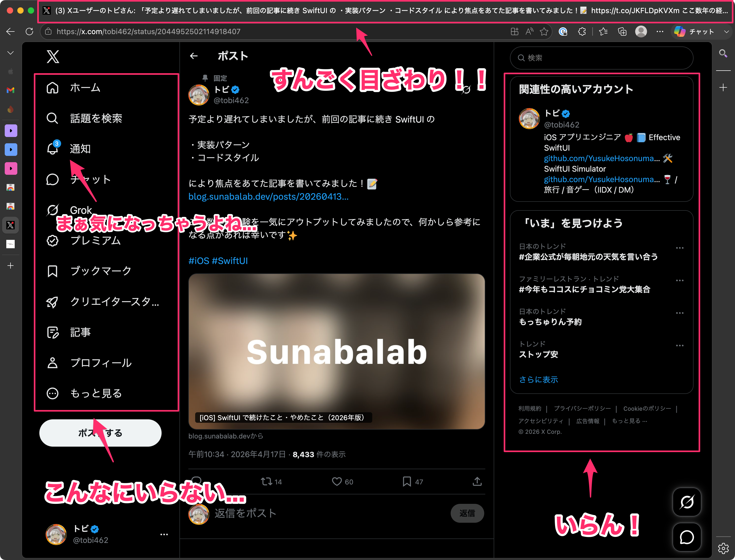Share the post with the upload-arrow icon
Image resolution: width=735 pixels, height=560 pixels.
tap(477, 481)
